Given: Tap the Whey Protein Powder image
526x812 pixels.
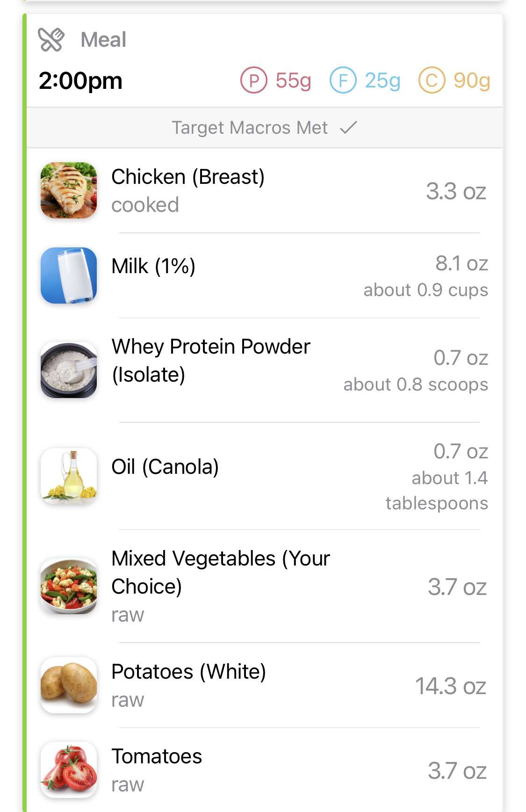Looking at the screenshot, I should click(x=69, y=370).
